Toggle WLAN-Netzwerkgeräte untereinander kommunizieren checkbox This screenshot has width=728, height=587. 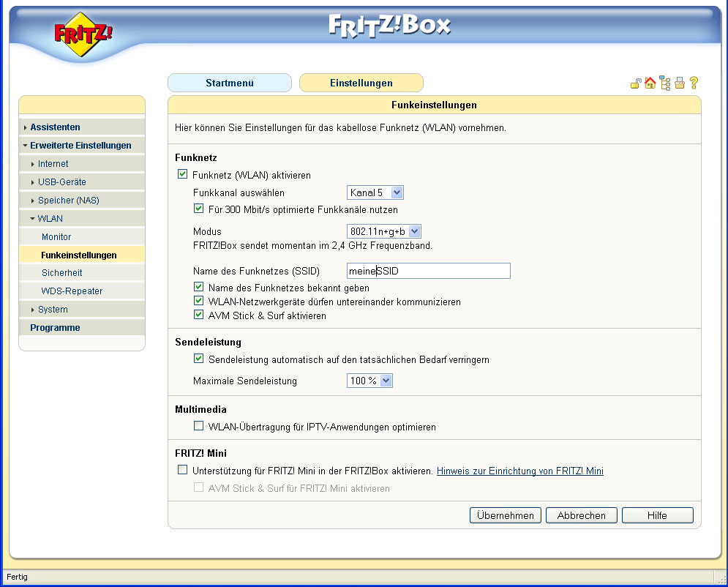199,301
